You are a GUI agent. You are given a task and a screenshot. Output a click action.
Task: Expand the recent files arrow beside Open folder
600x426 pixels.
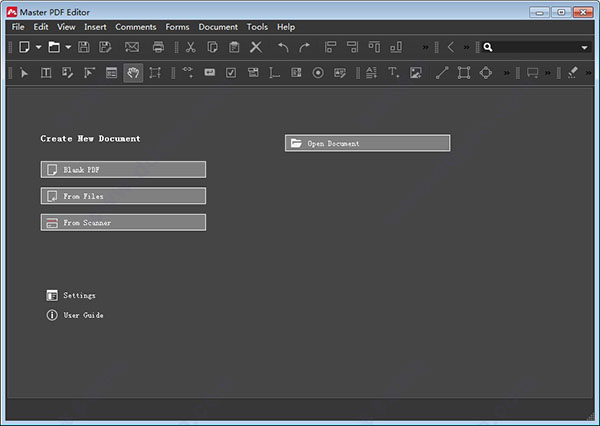(68, 47)
